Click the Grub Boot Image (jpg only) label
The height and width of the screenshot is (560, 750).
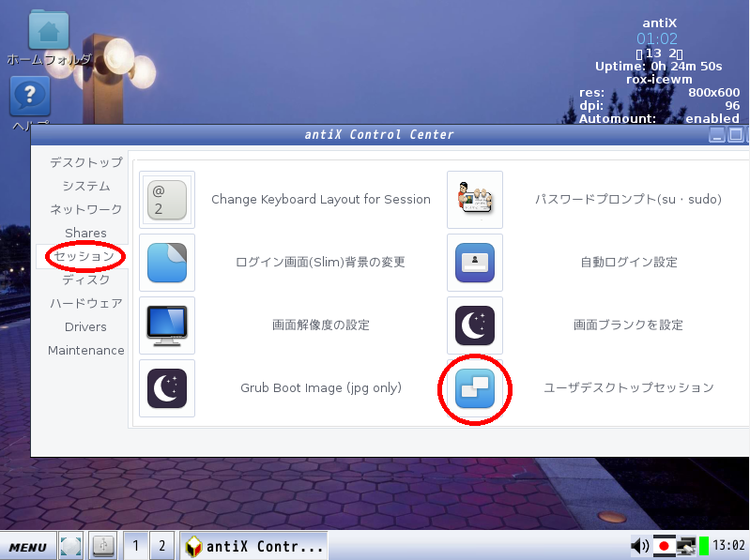[321, 387]
